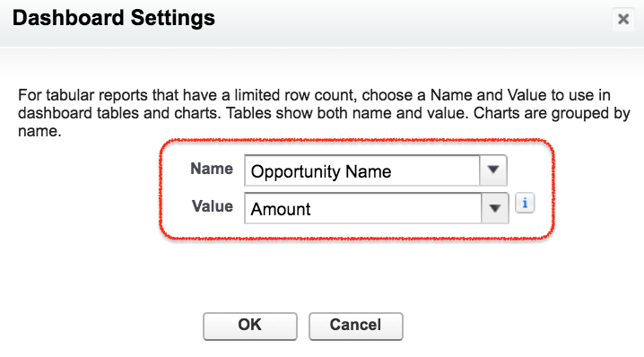Viewport: 644px width, 357px height.
Task: Click the red dashed highlight border around the fields
Action: pos(356,140)
